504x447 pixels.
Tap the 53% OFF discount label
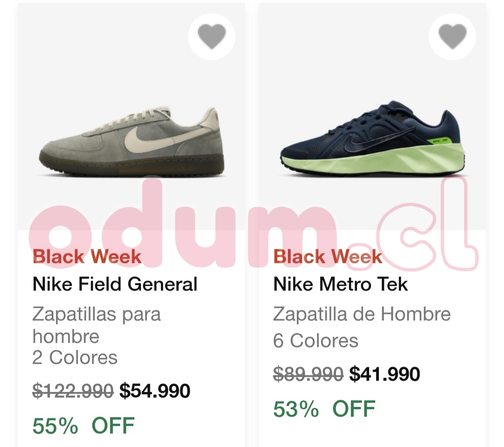click(x=324, y=409)
